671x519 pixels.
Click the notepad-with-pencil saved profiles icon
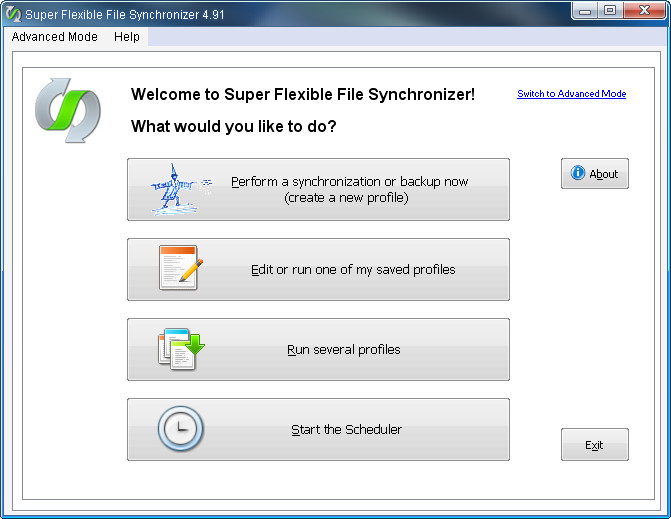pos(180,268)
